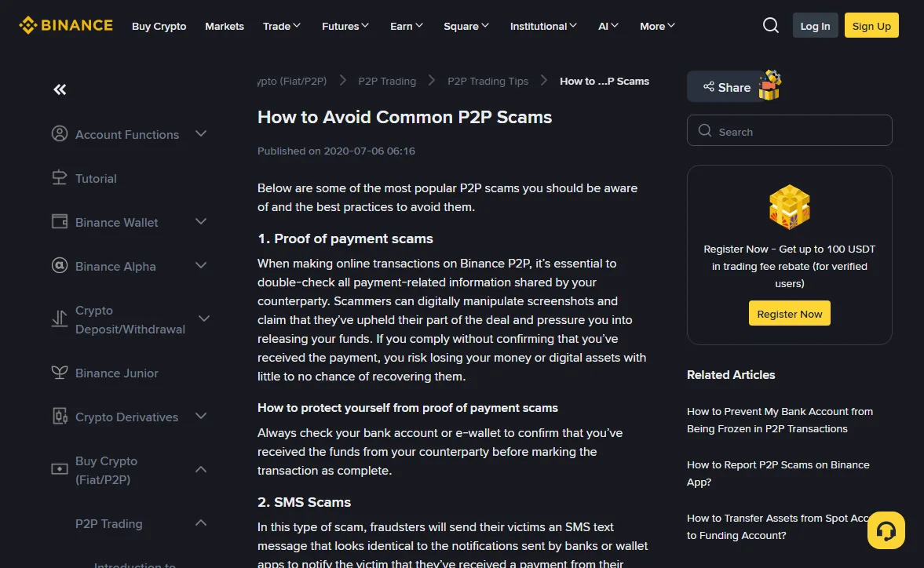Image resolution: width=924 pixels, height=568 pixels.
Task: Click the Binance Junior sprout icon
Action: [60, 372]
